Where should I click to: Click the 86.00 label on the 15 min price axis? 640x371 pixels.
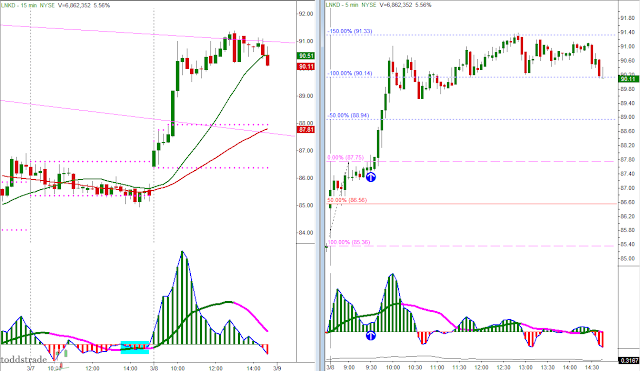[x=306, y=178]
